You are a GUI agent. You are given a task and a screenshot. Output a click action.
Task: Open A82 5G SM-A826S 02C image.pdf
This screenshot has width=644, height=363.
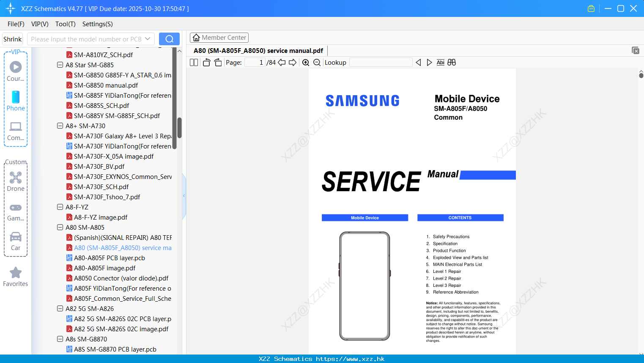(117, 329)
